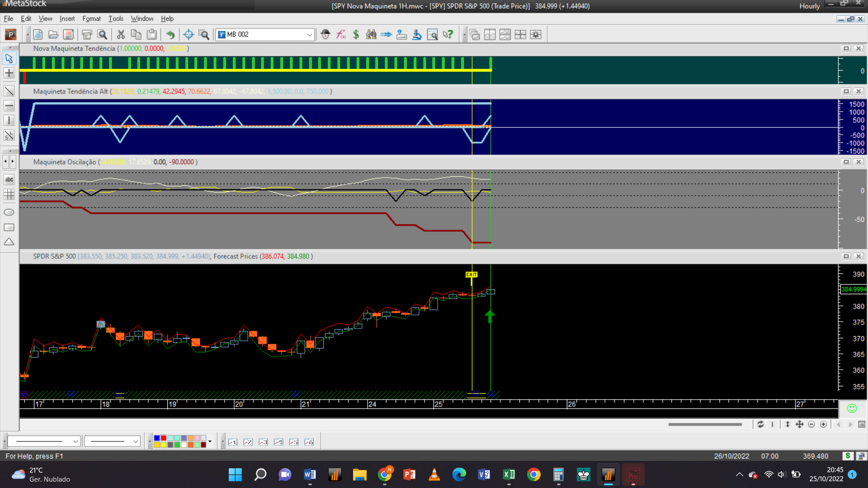Open the Format menu
Viewport: 868px width, 488px height.
point(91,19)
